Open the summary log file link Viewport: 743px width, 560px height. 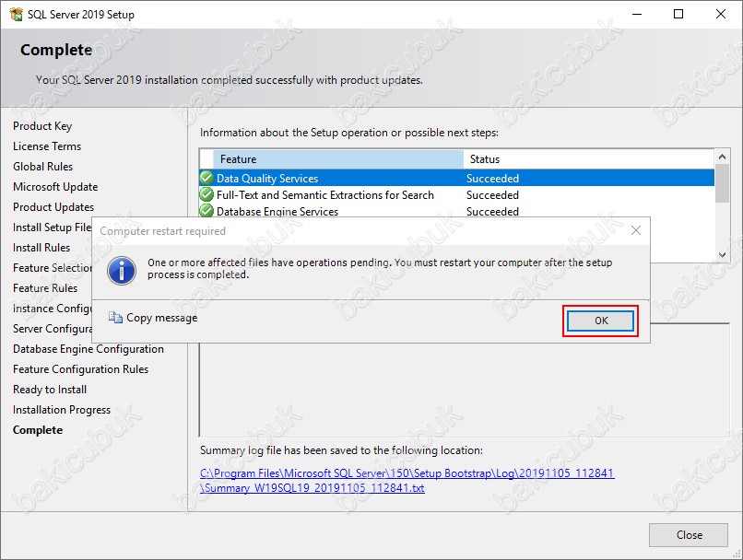[407, 481]
